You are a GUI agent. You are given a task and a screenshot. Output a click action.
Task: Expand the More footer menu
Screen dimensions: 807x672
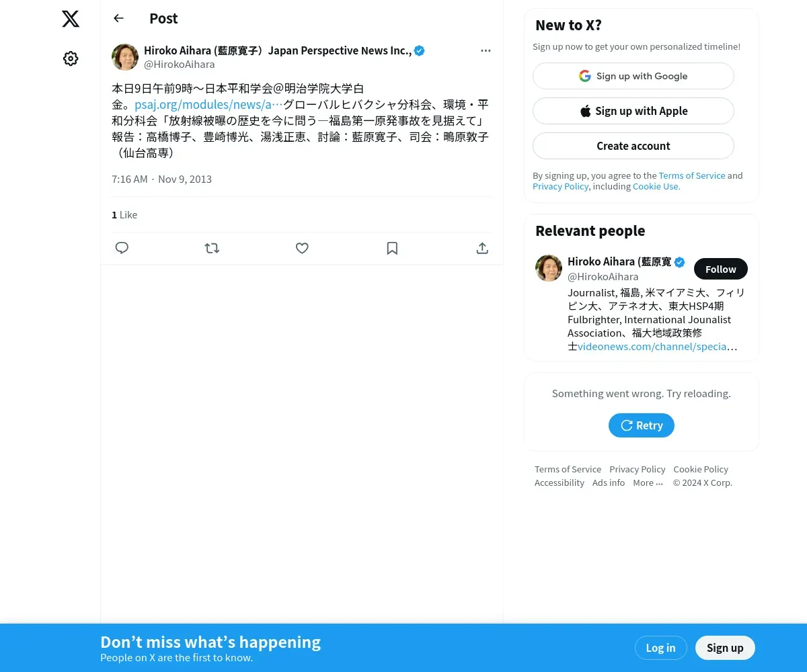pyautogui.click(x=648, y=482)
